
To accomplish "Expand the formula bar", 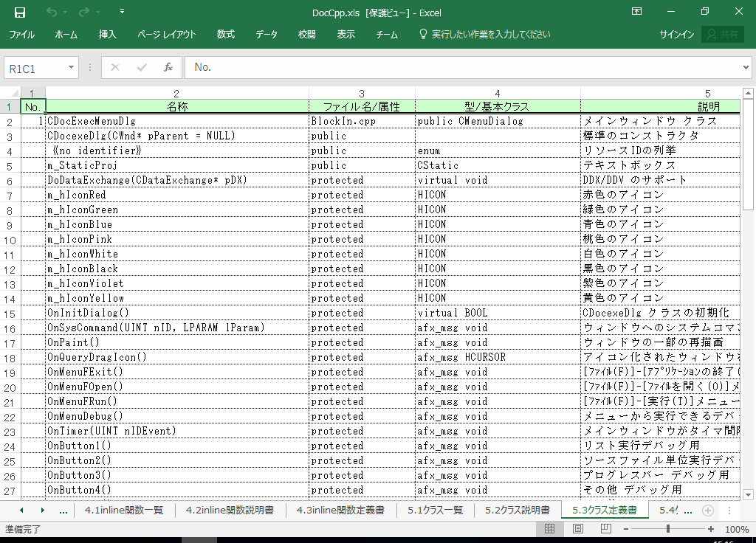I will pos(745,67).
